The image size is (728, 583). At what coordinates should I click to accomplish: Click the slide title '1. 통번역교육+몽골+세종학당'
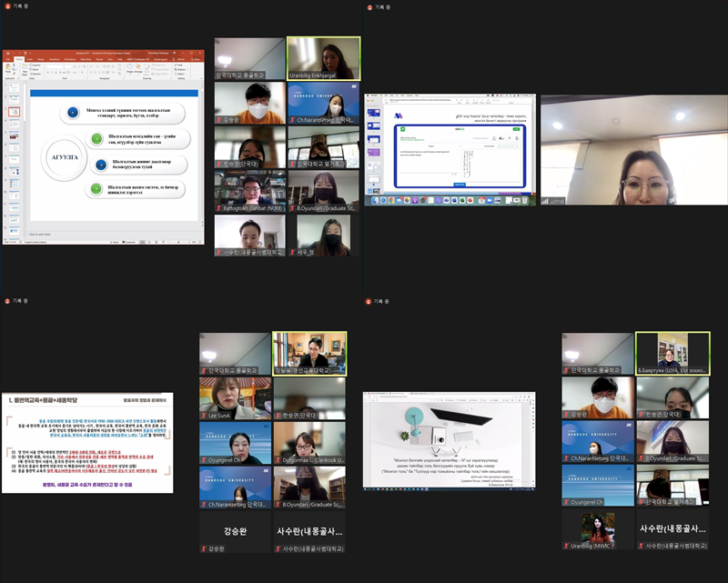(42, 400)
